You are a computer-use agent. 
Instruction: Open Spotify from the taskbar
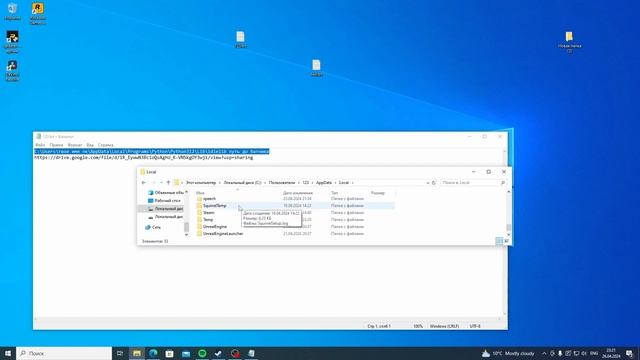tap(202, 353)
